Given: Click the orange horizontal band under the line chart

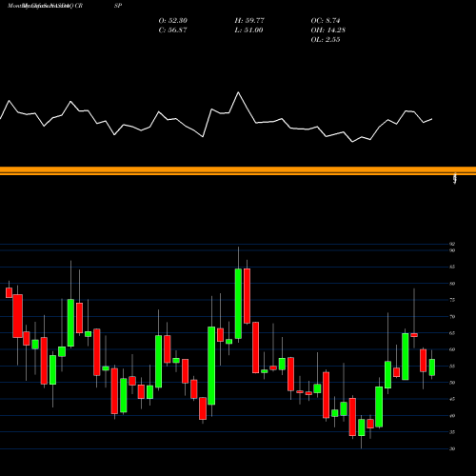Looking at the screenshot, I should 238,170.
